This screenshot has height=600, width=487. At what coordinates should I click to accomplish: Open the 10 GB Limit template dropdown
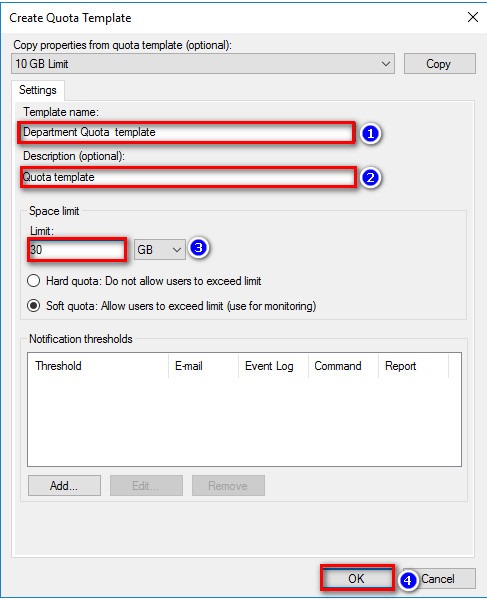coord(203,64)
